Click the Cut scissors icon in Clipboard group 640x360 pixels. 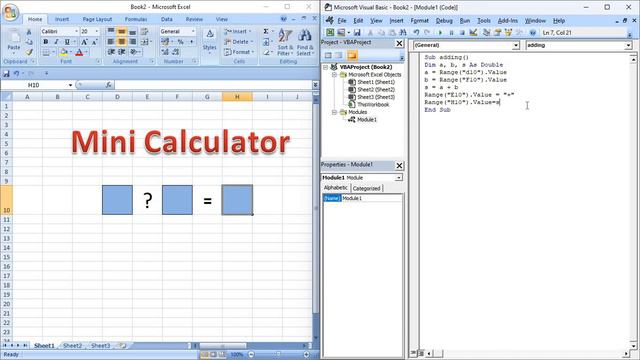point(29,31)
